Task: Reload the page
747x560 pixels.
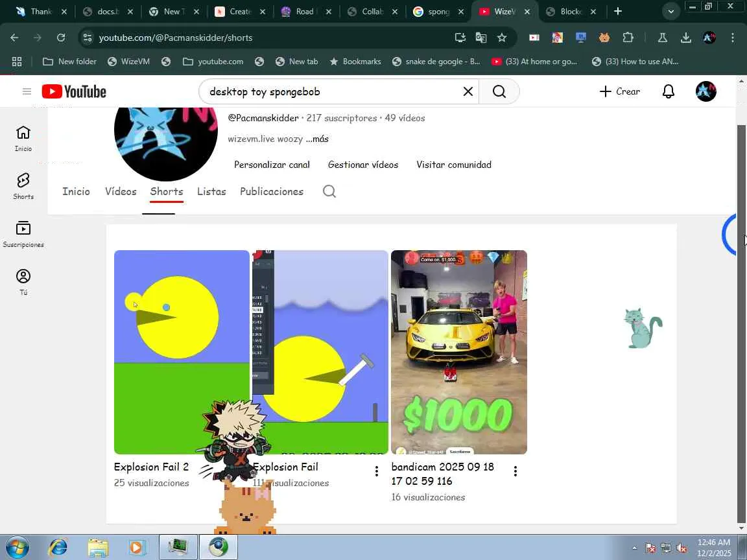Action: tap(60, 38)
